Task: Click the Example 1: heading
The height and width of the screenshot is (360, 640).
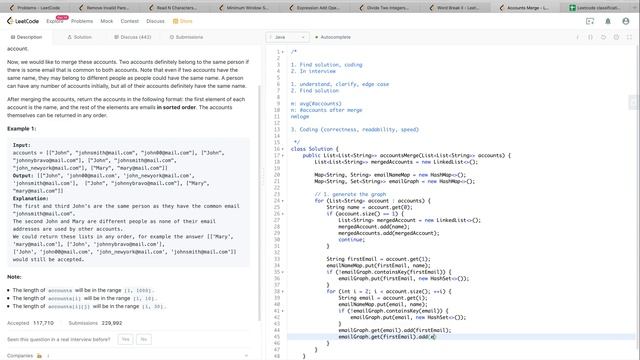Action: [22, 129]
